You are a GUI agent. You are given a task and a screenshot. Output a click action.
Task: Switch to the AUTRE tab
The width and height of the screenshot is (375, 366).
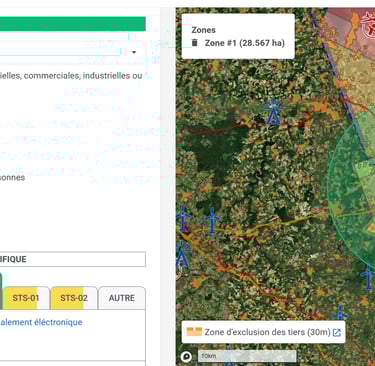click(x=122, y=298)
